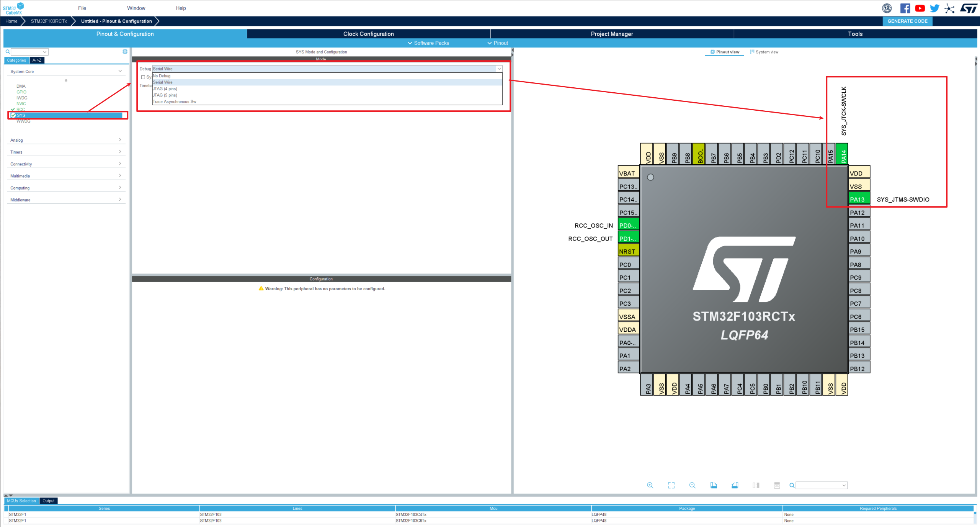Click the fit-to-screen pinout icon
Screen dimensions: 980x527
[x=671, y=485]
